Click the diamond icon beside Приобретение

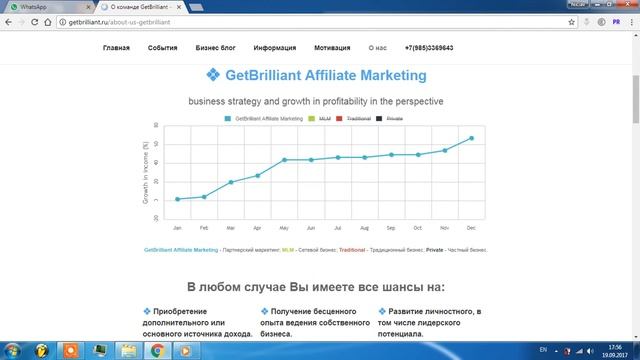147,311
